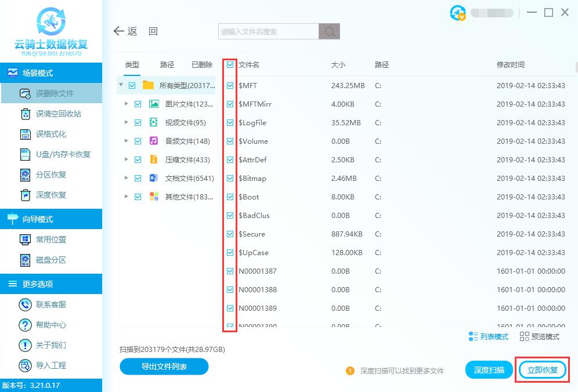Click the 导入工程 import project icon
The width and height of the screenshot is (578, 392).
point(25,365)
